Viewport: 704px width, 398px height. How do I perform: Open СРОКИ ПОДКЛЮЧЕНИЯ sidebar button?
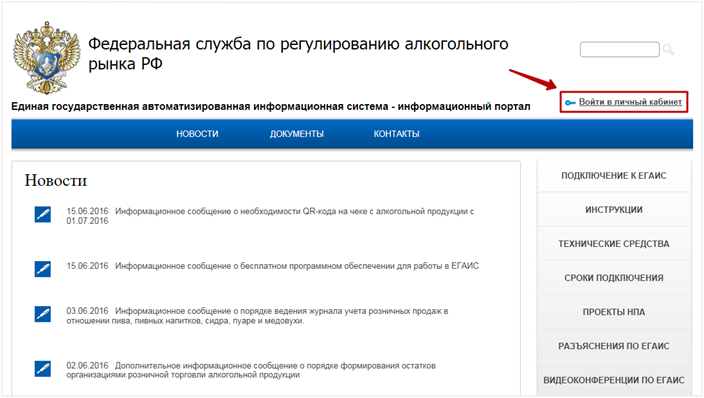tap(614, 278)
